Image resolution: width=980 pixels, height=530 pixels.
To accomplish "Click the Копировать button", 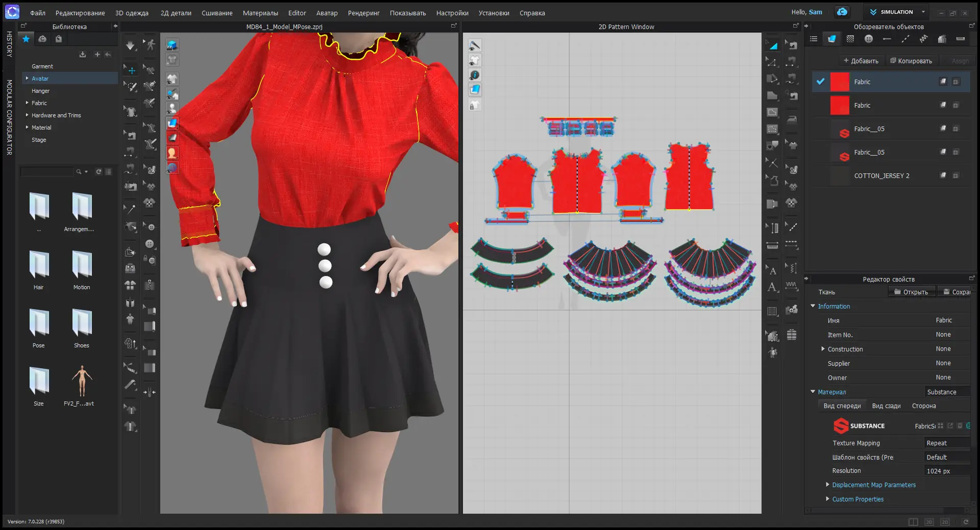I will coord(911,61).
